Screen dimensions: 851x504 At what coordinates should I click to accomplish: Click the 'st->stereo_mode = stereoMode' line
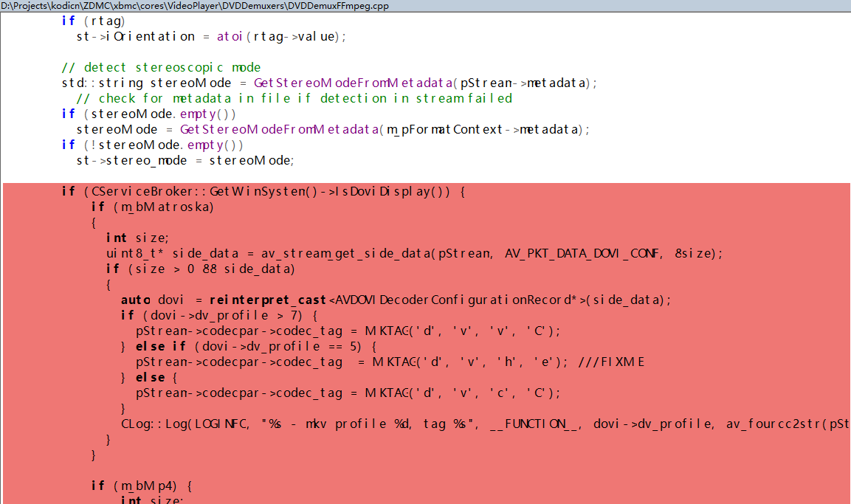coord(185,160)
